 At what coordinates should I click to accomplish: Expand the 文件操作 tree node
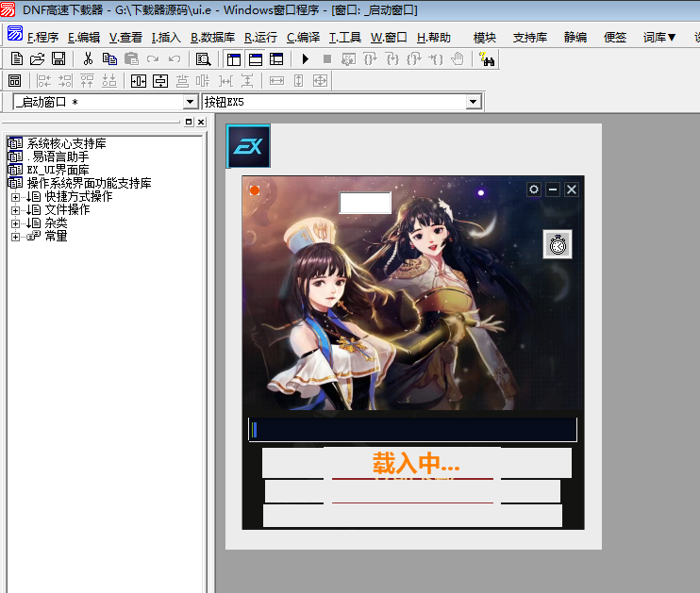click(15, 210)
